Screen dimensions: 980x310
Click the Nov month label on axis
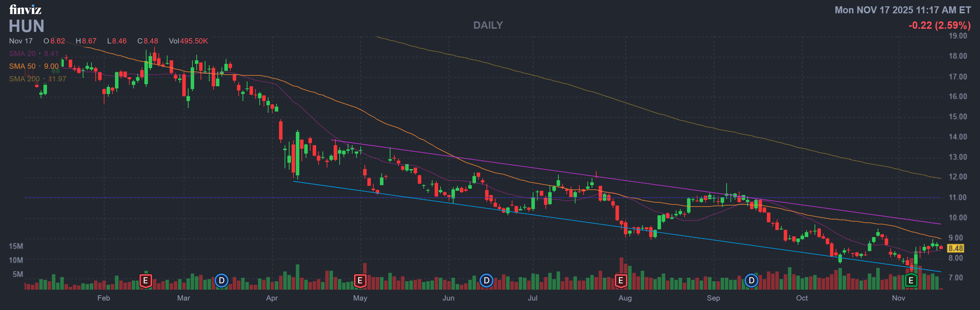coord(898,298)
